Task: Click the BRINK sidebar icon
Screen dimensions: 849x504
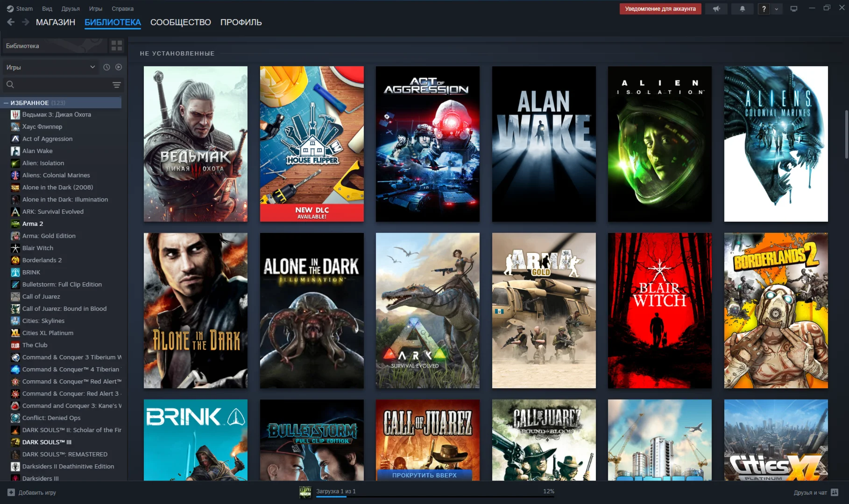Action: point(15,272)
